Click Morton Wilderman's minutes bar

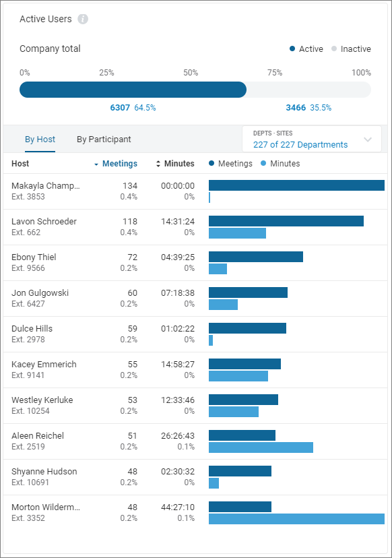296,519
